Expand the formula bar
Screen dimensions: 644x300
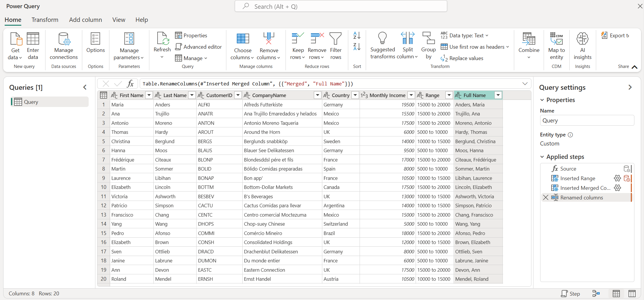(525, 84)
